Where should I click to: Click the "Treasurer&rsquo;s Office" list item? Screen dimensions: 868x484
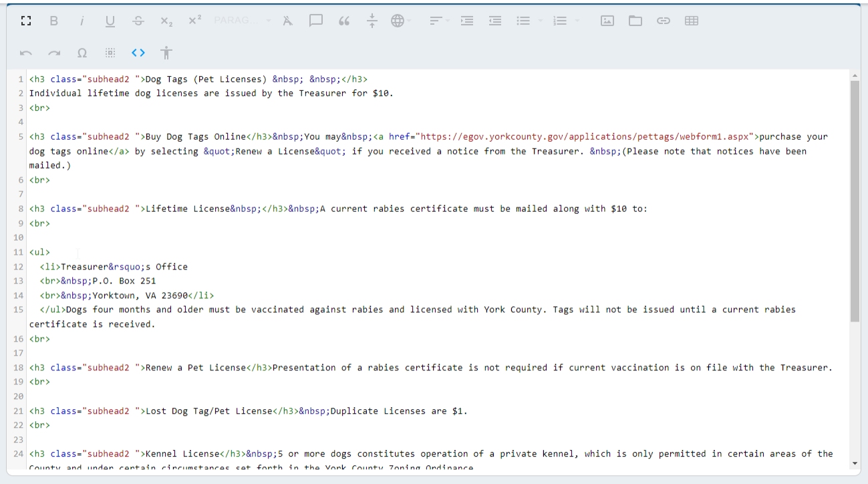(124, 267)
